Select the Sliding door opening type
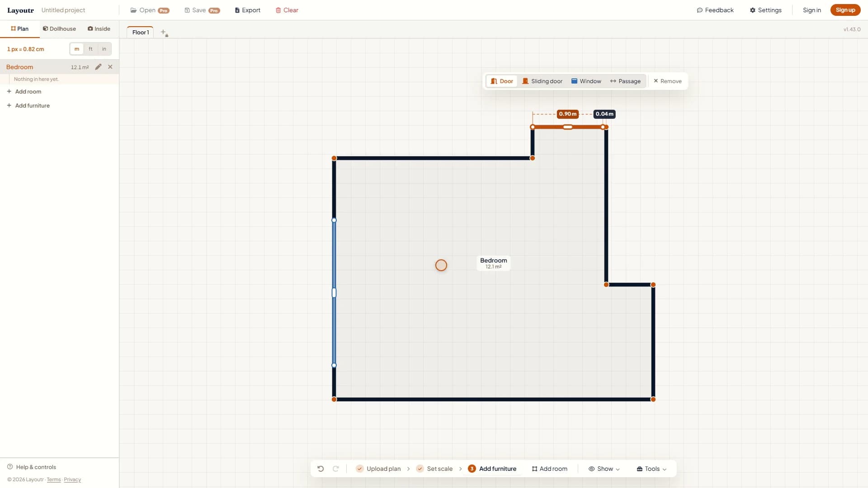The height and width of the screenshot is (488, 868). coord(542,81)
